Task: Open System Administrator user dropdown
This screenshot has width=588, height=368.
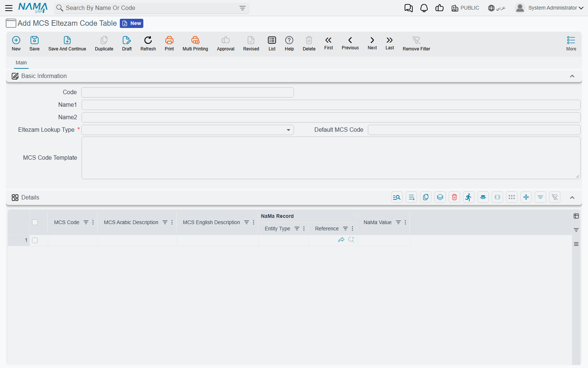Action: click(x=549, y=8)
